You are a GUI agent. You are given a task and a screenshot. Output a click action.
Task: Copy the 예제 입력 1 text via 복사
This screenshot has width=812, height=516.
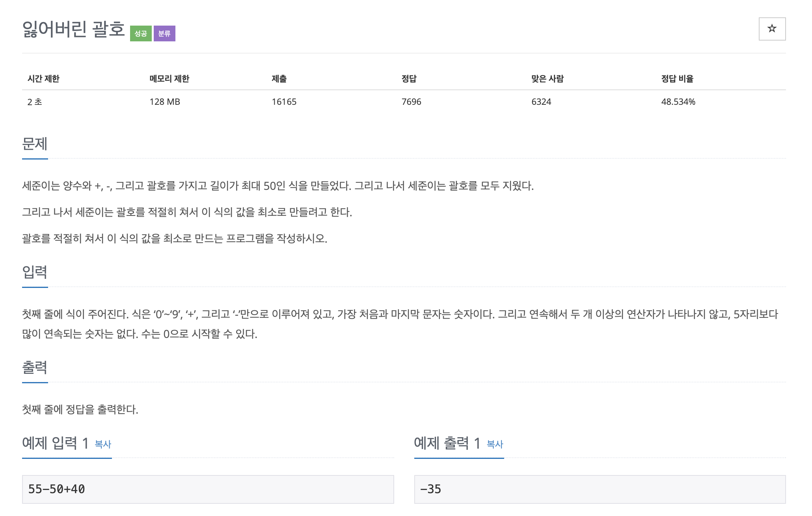[103, 444]
